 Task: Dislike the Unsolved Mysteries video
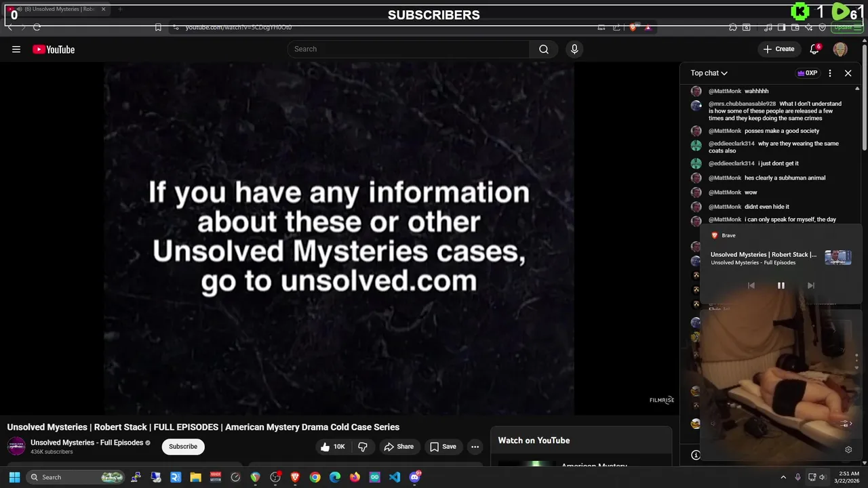(363, 447)
